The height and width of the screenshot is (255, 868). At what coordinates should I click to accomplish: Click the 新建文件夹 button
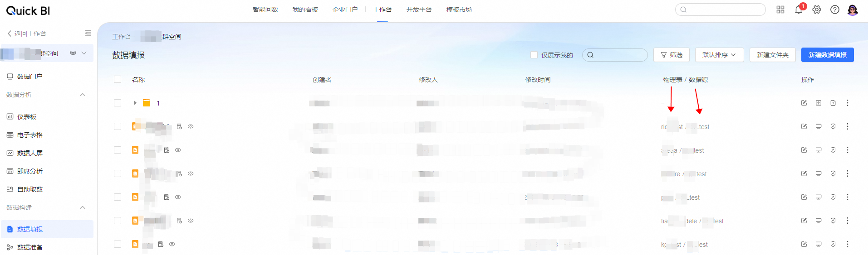[x=772, y=55]
